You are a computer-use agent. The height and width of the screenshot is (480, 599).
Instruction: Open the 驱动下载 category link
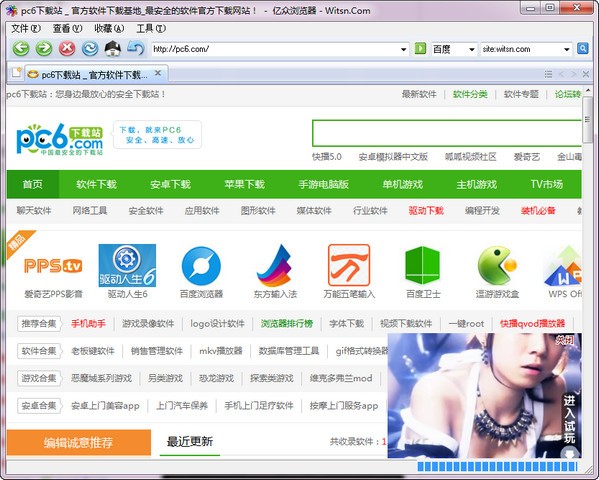point(426,211)
